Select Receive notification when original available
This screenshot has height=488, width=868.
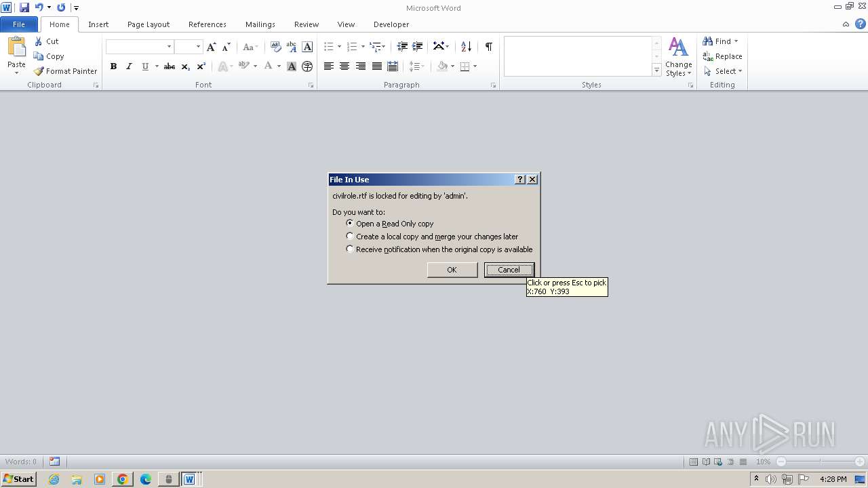click(x=350, y=249)
